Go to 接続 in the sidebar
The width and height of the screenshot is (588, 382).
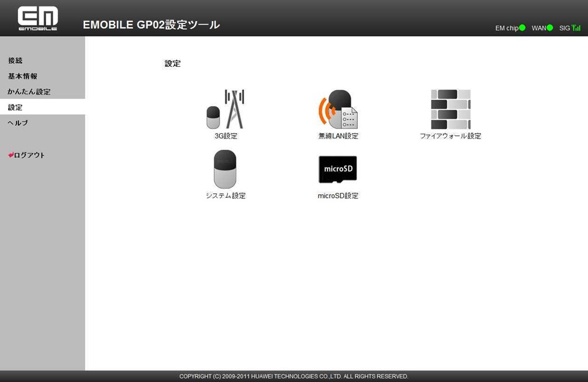coord(16,60)
